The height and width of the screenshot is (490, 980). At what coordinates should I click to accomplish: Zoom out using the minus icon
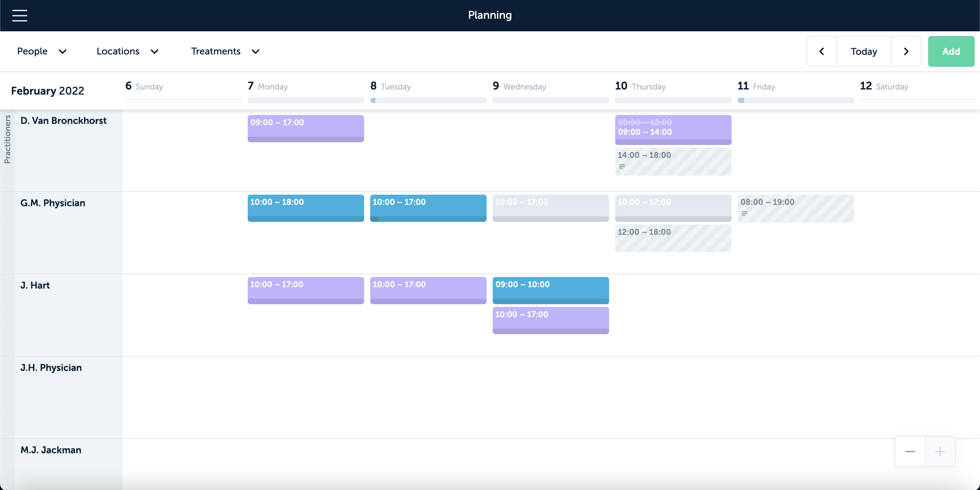(x=910, y=451)
